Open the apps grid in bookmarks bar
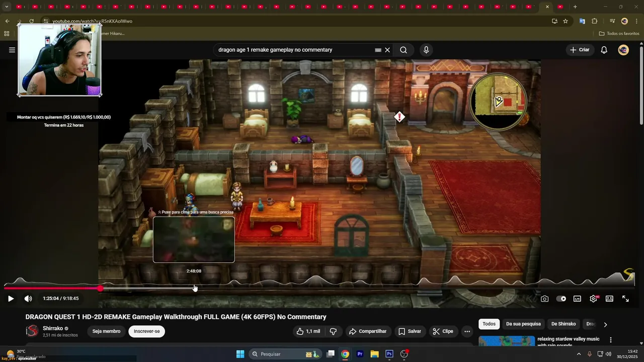Image resolution: width=644 pixels, height=362 pixels. tap(7, 33)
